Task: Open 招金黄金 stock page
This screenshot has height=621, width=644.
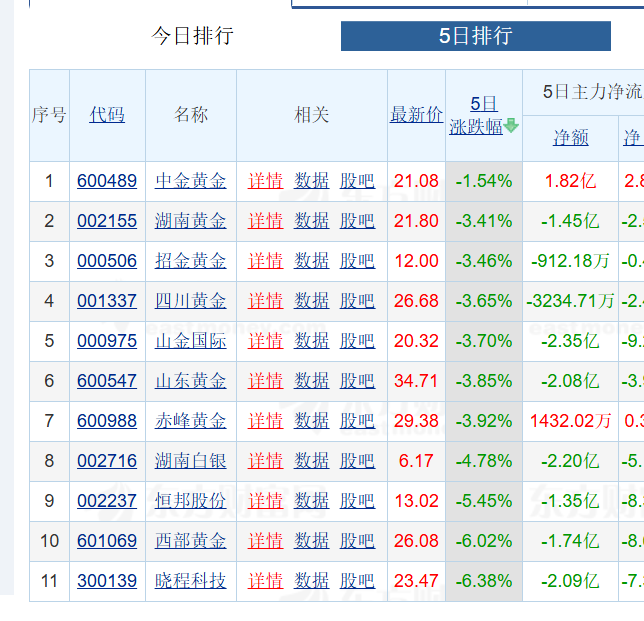Action: (x=191, y=261)
